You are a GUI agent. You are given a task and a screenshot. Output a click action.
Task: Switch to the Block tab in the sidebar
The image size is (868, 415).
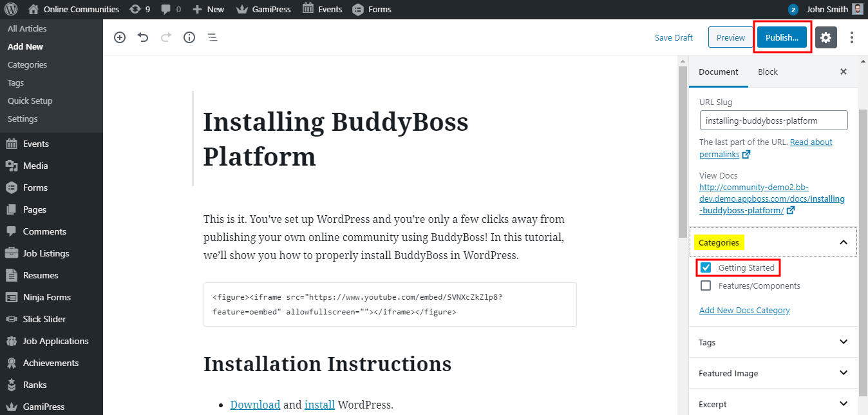point(768,72)
